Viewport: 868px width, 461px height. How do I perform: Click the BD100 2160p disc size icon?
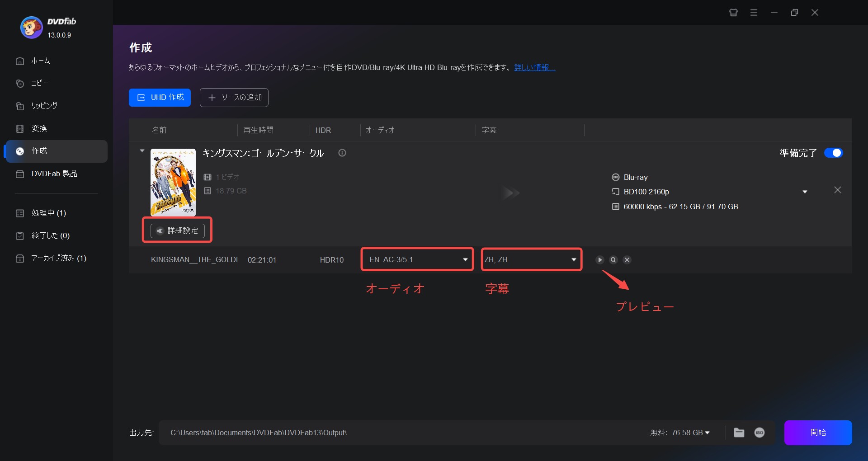coord(616,192)
